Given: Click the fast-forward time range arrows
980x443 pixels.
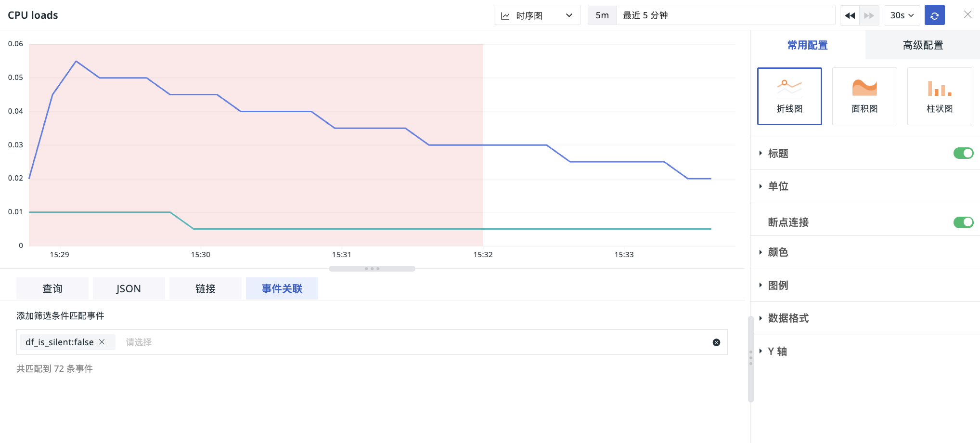Looking at the screenshot, I should [869, 15].
